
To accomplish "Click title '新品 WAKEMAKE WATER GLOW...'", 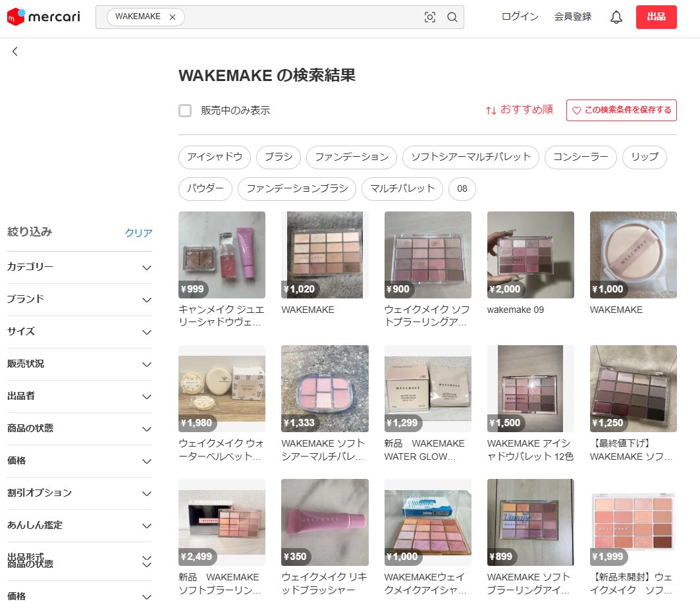I will click(425, 450).
